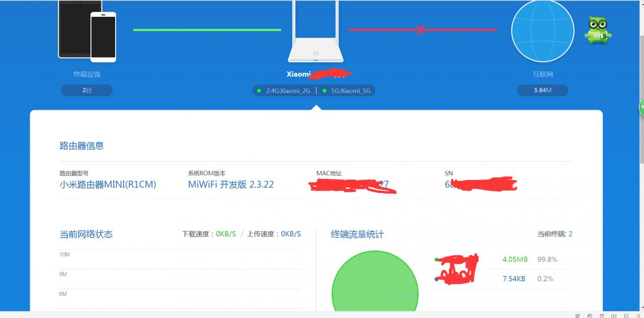This screenshot has width=644, height=318.
Task: Click the 8M axis label on speed chart
Action: click(x=63, y=274)
